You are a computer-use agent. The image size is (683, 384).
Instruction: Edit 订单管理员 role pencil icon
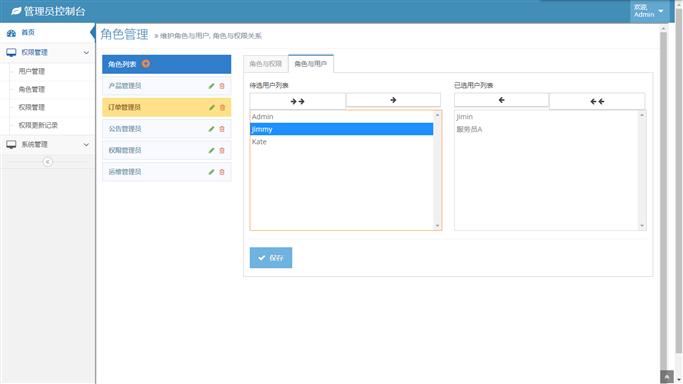tap(211, 108)
